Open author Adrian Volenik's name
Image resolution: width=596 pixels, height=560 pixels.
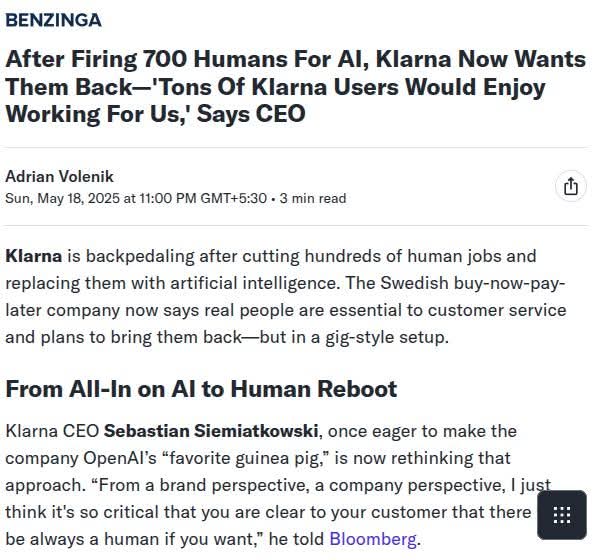pos(59,176)
